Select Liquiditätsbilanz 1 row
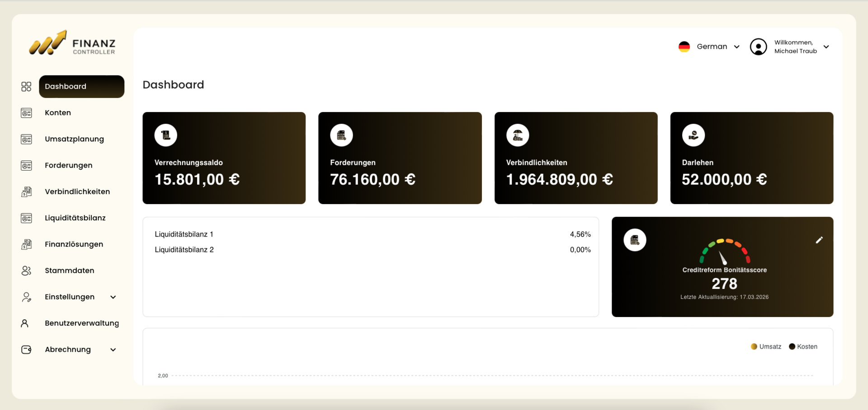Viewport: 868px width, 410px height. (184, 234)
